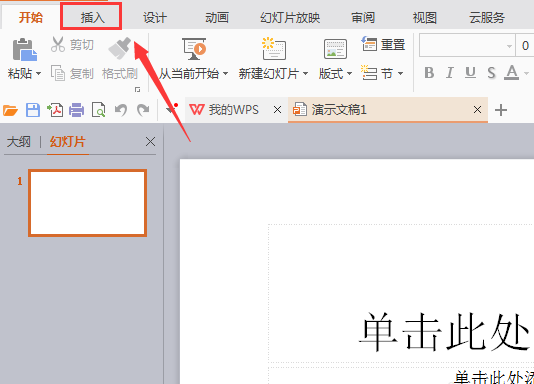
Task: Expand the 新建幻灯片 dropdown arrow
Action: pyautogui.click(x=305, y=74)
